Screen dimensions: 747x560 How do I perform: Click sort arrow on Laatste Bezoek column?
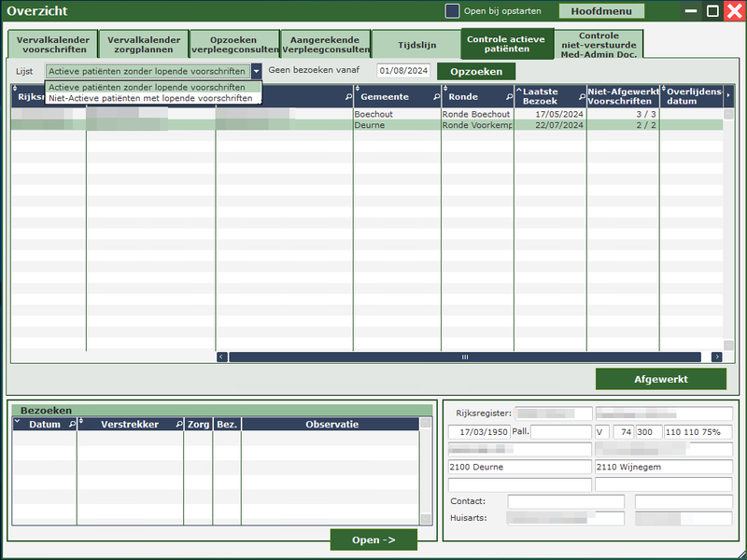pos(519,91)
